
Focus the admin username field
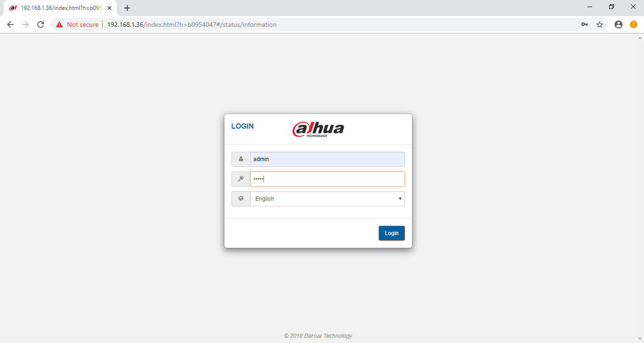[x=327, y=159]
